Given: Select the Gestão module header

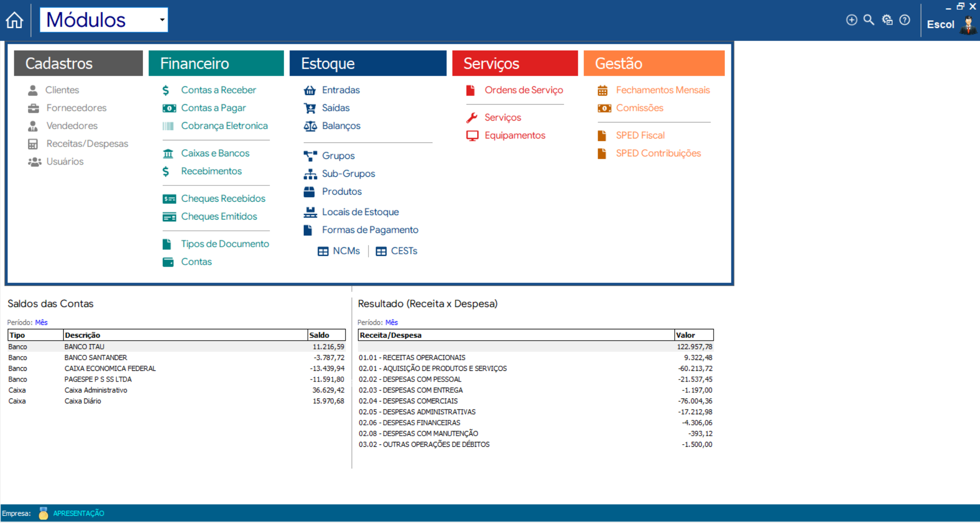Looking at the screenshot, I should (653, 63).
